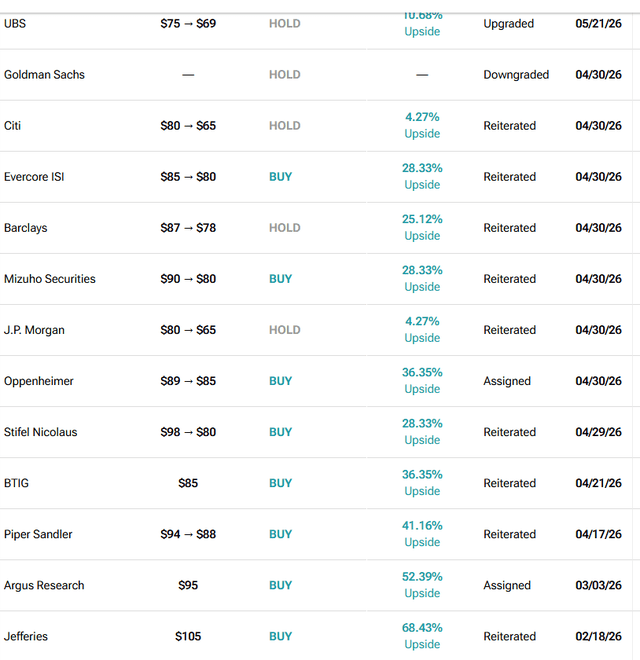Viewport: 640px width, 660px height.
Task: Select Mizuho price target $90 → $80
Action: (188, 279)
